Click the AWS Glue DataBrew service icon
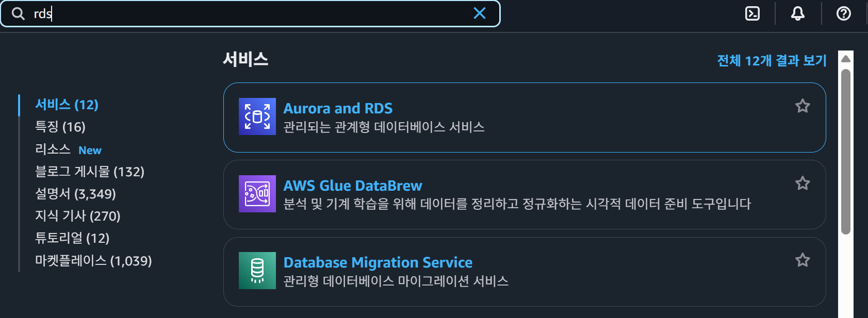The image size is (868, 318). pyautogui.click(x=257, y=194)
